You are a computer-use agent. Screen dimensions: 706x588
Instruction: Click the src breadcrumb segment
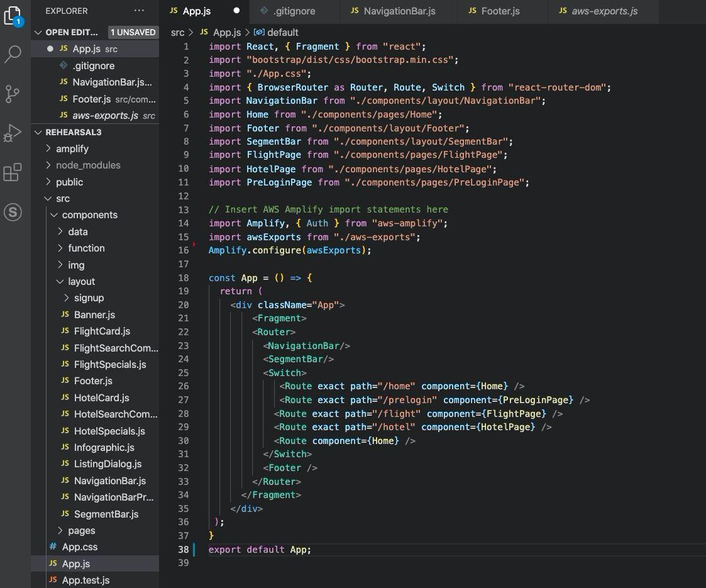coord(178,32)
